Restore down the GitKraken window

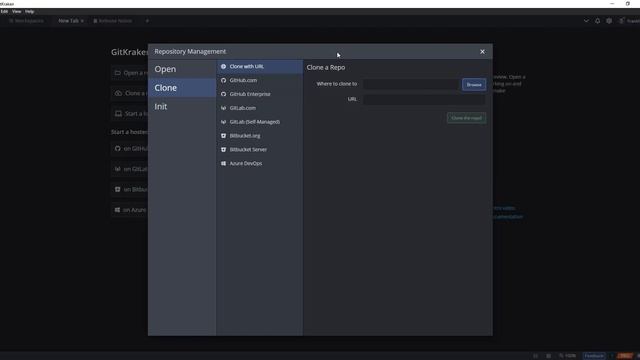[x=628, y=4]
